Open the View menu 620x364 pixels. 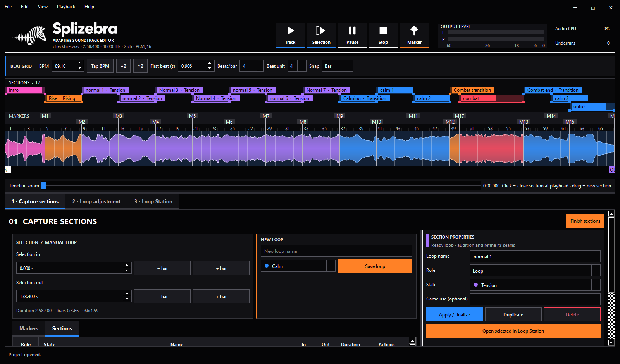coord(43,7)
